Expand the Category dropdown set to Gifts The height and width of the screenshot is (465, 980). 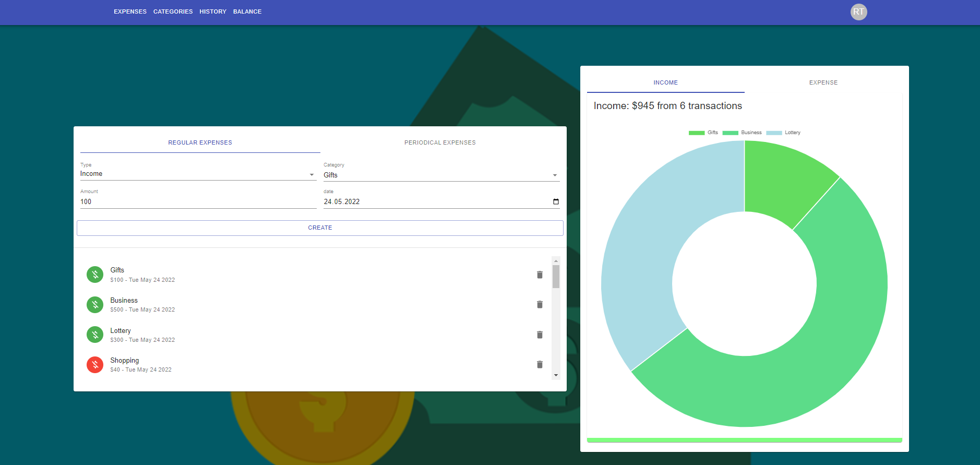click(441, 175)
